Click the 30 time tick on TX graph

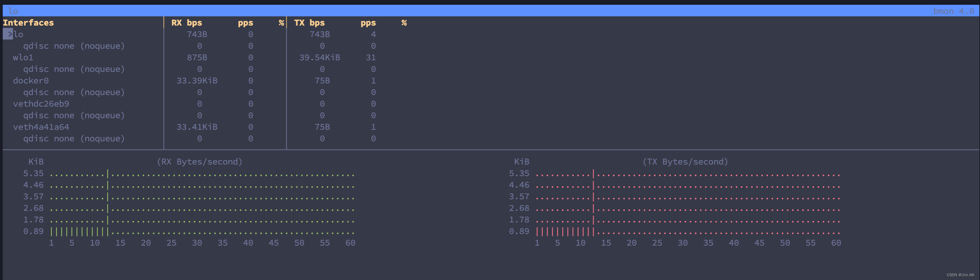[683, 243]
